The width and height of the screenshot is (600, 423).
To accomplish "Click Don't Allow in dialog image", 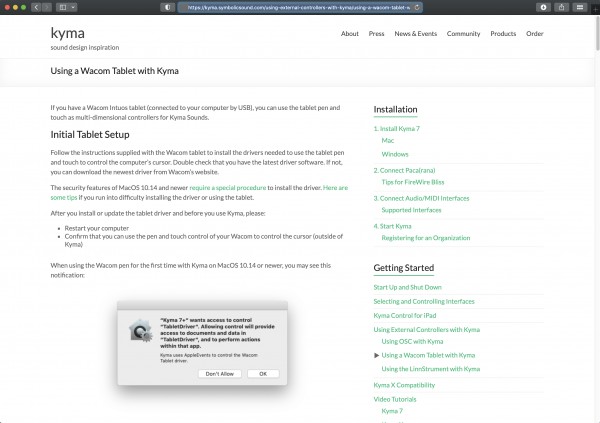I will pos(220,374).
